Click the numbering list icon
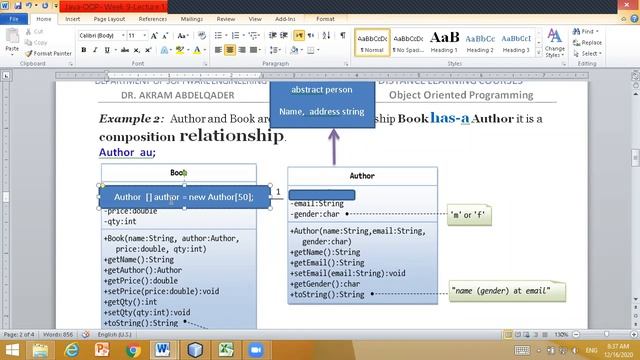The width and height of the screenshot is (640, 360). pos(236,36)
